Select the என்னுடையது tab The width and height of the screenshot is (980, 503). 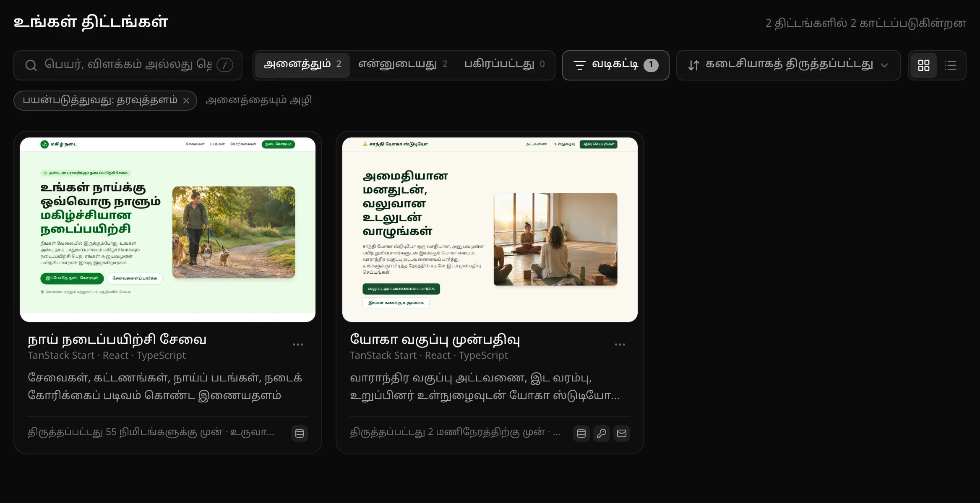coord(403,65)
